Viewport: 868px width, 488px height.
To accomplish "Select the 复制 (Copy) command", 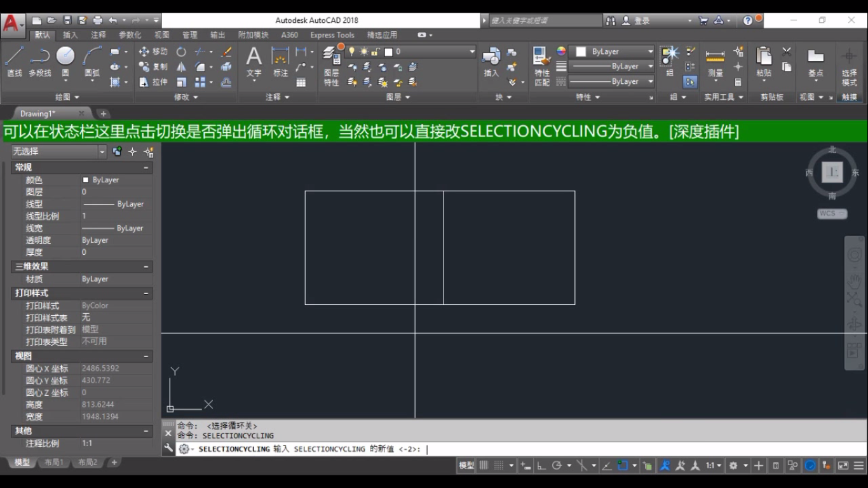I will click(153, 68).
